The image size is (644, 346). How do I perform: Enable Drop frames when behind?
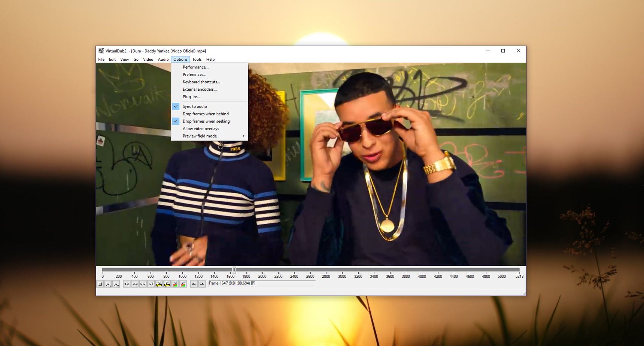[210, 114]
